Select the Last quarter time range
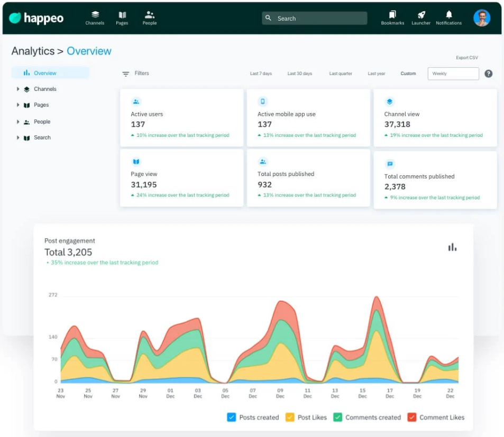Image resolution: width=504 pixels, height=437 pixels. pyautogui.click(x=341, y=73)
